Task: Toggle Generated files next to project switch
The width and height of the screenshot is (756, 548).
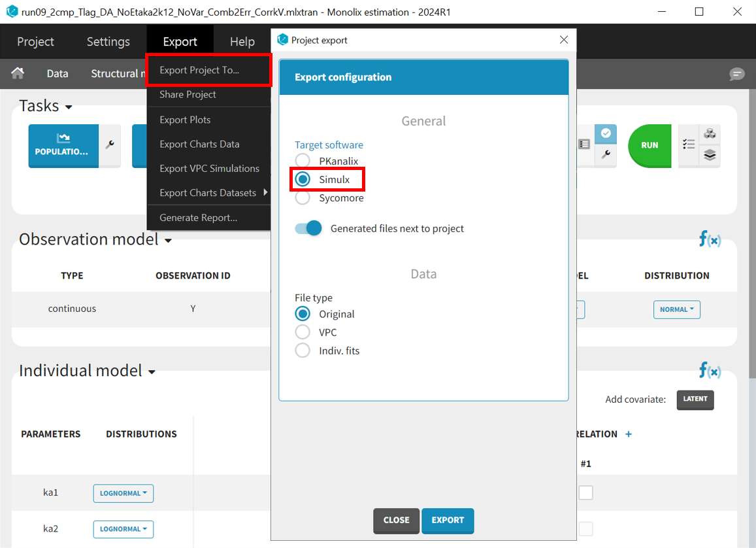Action: [308, 228]
